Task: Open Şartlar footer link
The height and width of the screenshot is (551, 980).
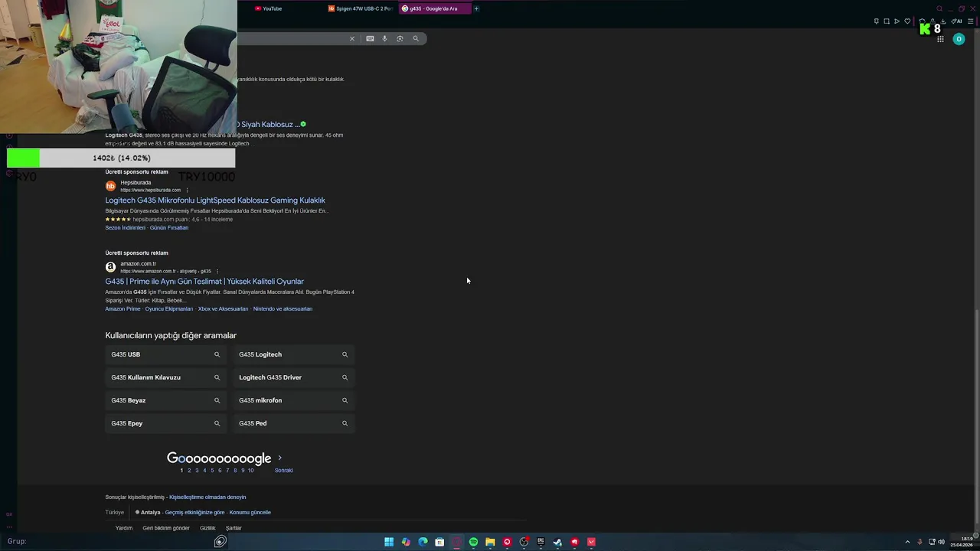Action: pyautogui.click(x=234, y=528)
